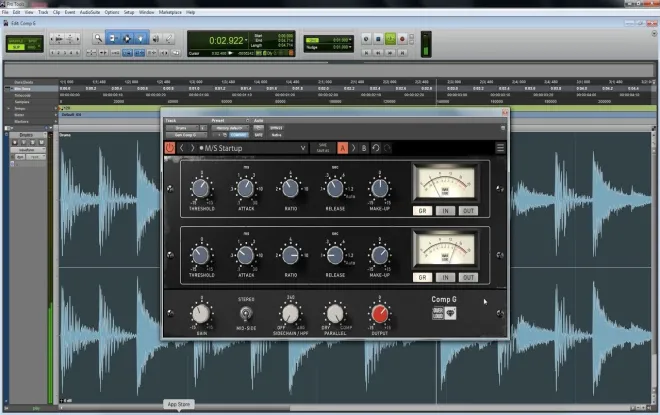Switch to preset slot B
This screenshot has width=660, height=415.
364,148
